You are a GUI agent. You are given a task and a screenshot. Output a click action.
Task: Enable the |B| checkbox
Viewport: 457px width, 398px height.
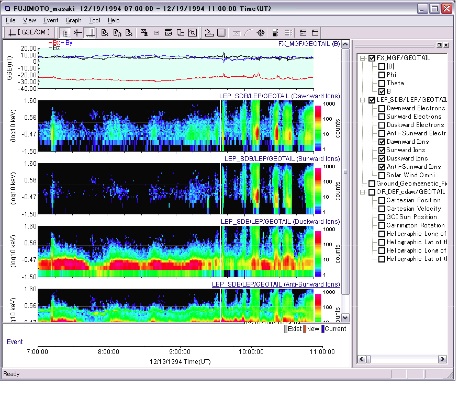click(x=382, y=67)
